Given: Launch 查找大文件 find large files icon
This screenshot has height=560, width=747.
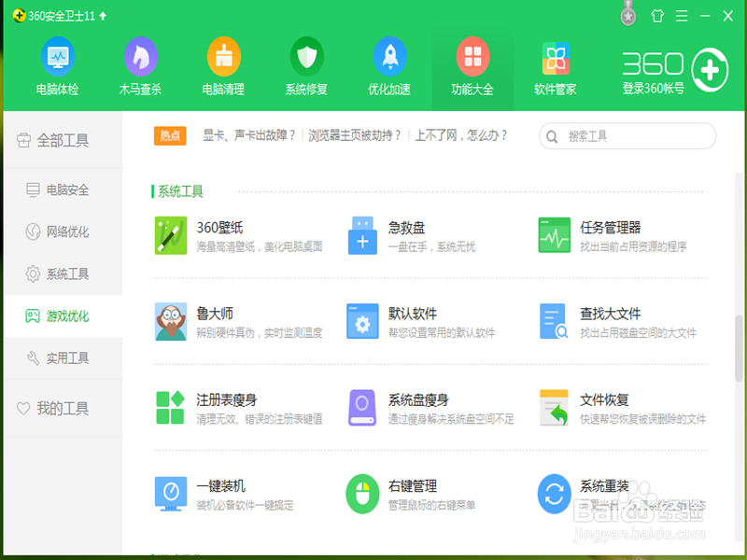Looking at the screenshot, I should 554,321.
